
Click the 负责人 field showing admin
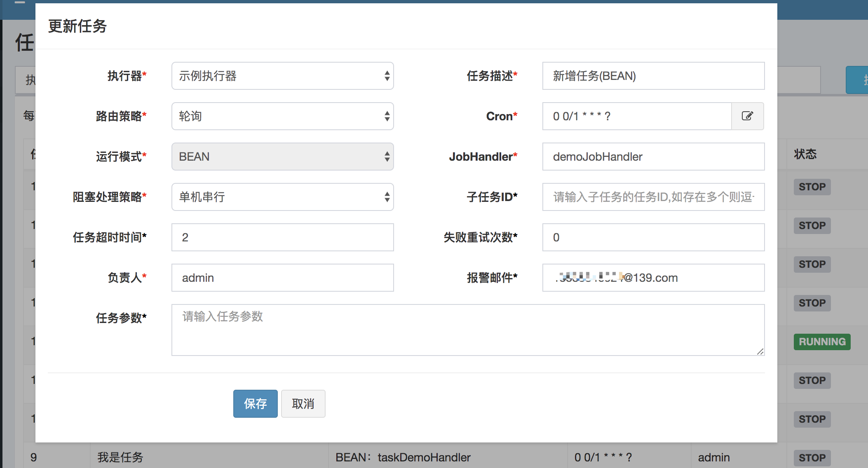282,278
